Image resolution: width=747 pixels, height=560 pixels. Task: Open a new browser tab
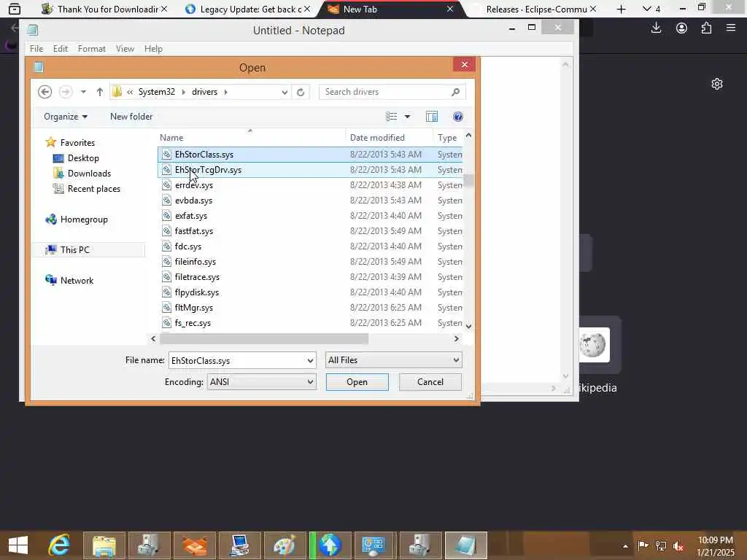click(x=622, y=9)
